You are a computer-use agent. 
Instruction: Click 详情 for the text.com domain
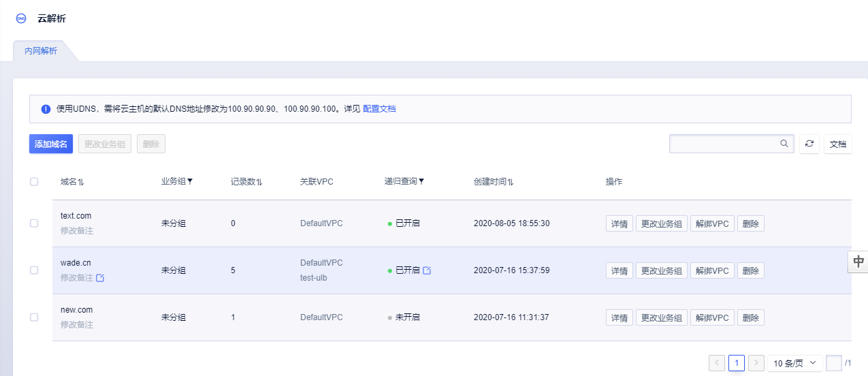(619, 223)
